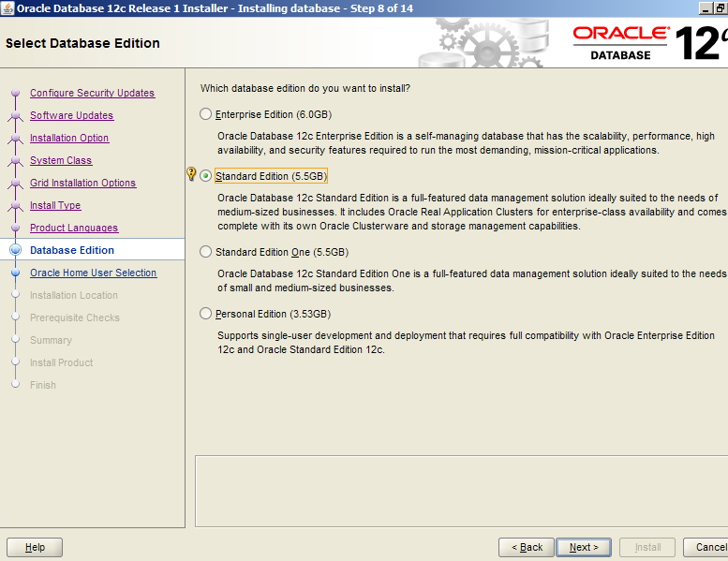Open Product Languages step
This screenshot has height=561, width=728.
pos(74,228)
